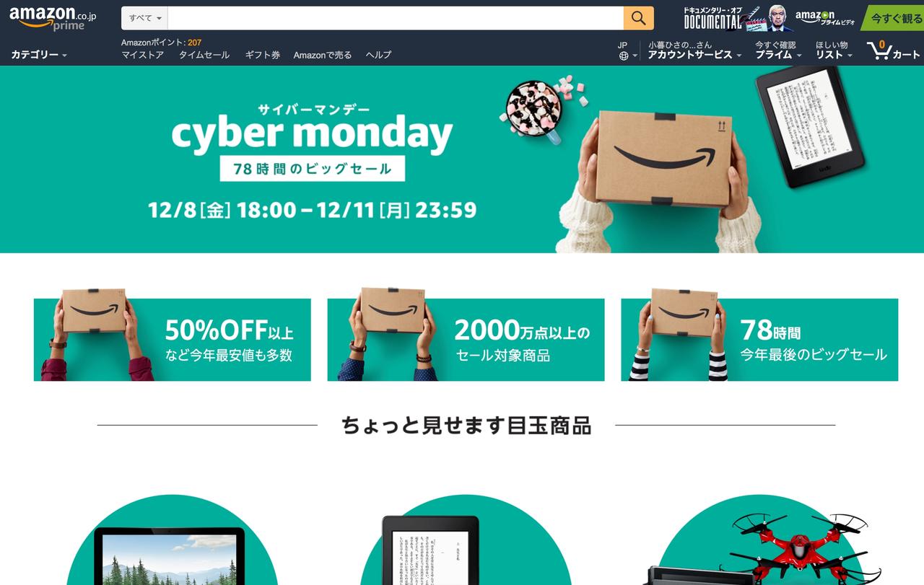Click into the Amazon search text field
924x585 pixels.
[x=396, y=18]
